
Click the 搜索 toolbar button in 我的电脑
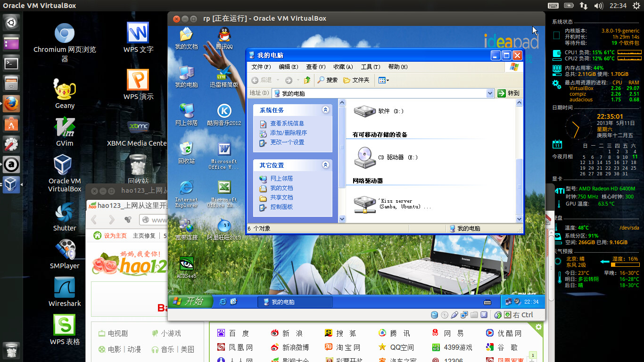(327, 80)
